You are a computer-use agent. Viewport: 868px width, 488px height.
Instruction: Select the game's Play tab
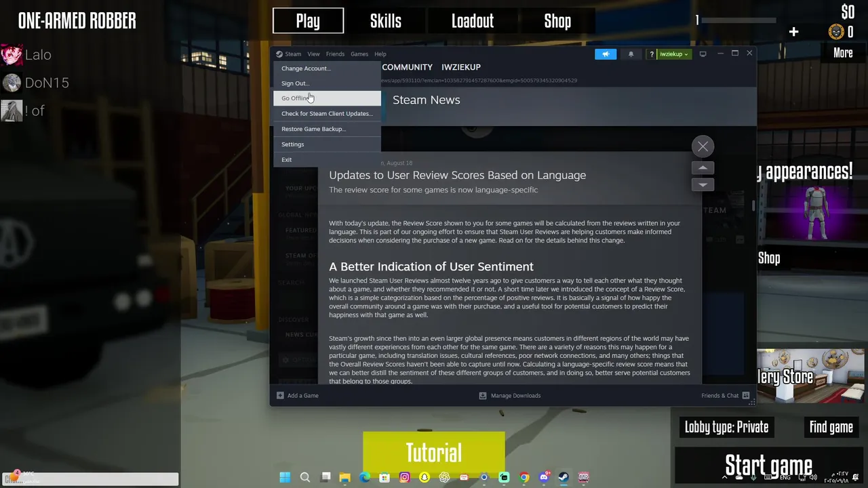click(x=308, y=21)
